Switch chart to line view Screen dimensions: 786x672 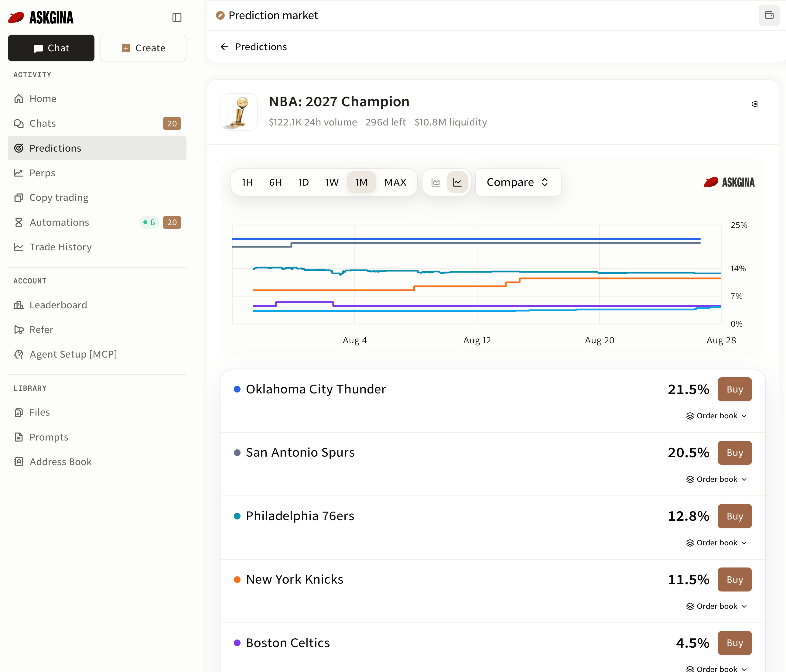point(457,183)
